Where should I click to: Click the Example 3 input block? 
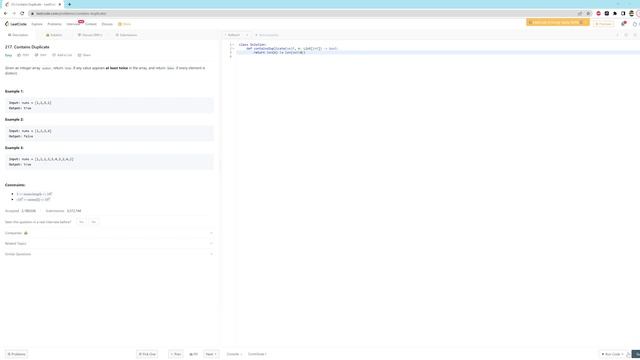(x=109, y=162)
